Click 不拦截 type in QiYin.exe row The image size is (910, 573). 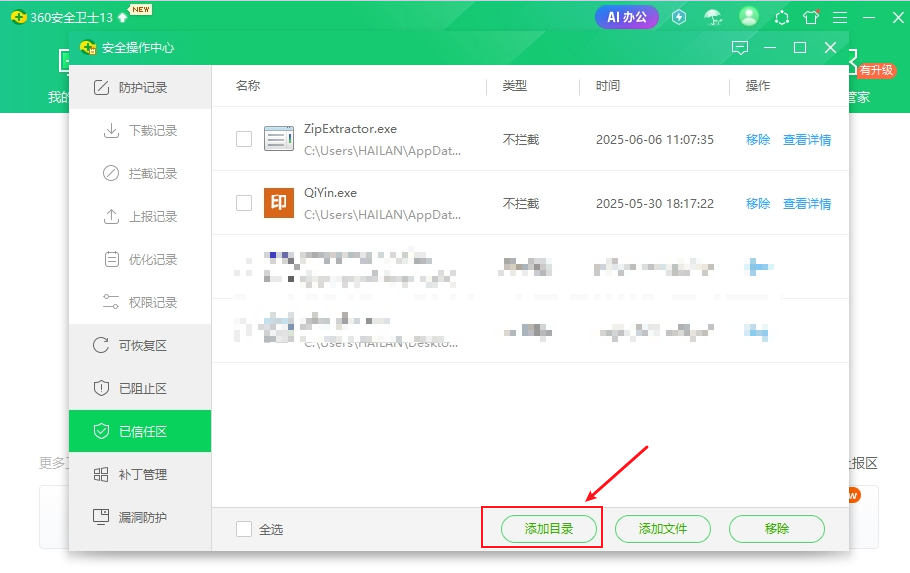pyautogui.click(x=521, y=203)
